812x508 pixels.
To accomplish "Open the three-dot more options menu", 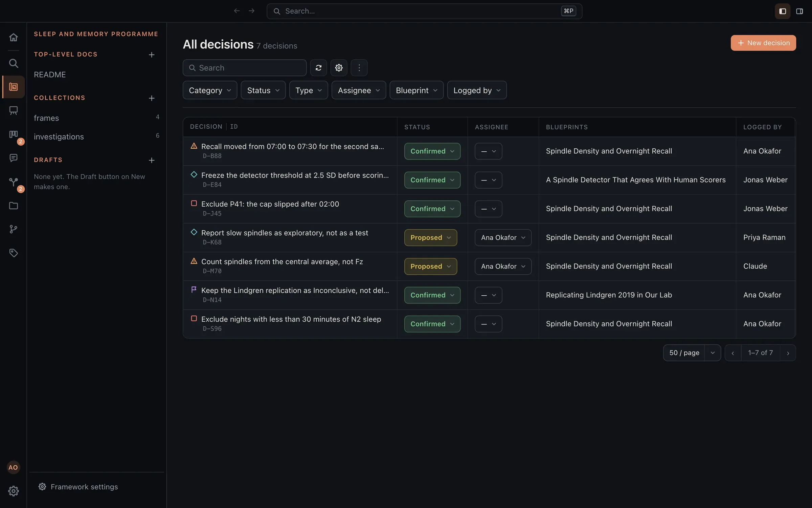I will pyautogui.click(x=359, y=68).
